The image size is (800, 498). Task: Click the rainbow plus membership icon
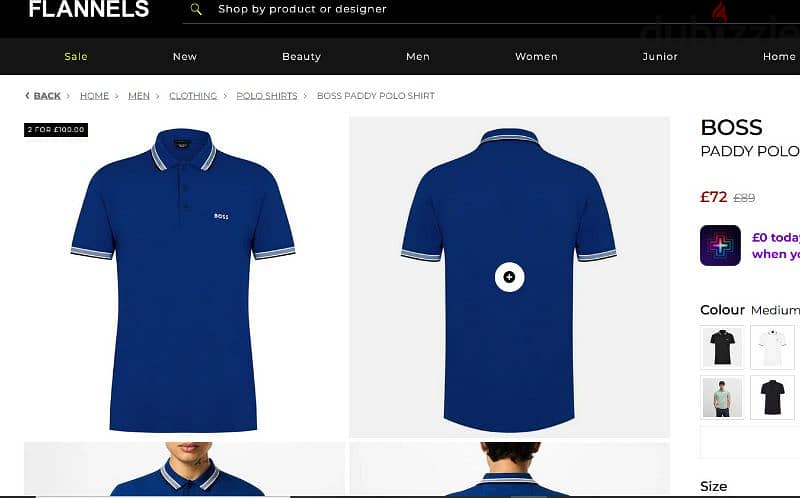coord(720,245)
